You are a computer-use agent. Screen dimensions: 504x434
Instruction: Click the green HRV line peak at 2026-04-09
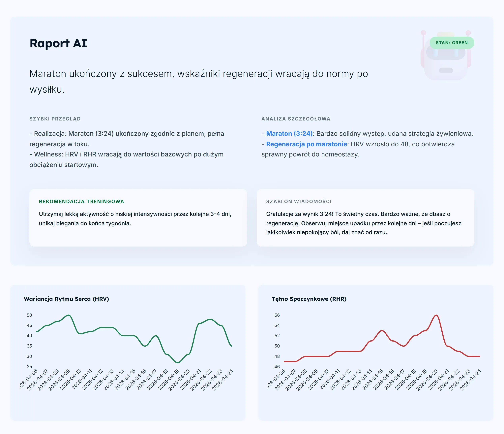69,315
